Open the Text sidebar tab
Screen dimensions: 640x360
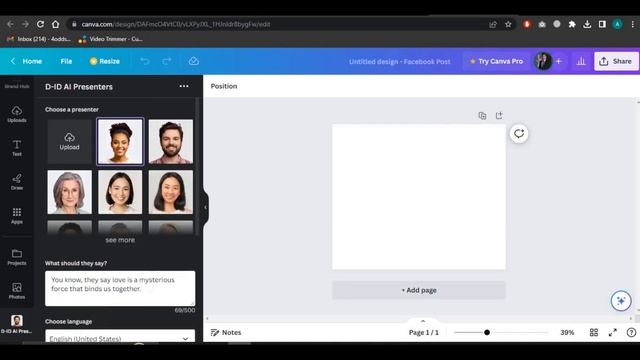click(x=17, y=148)
